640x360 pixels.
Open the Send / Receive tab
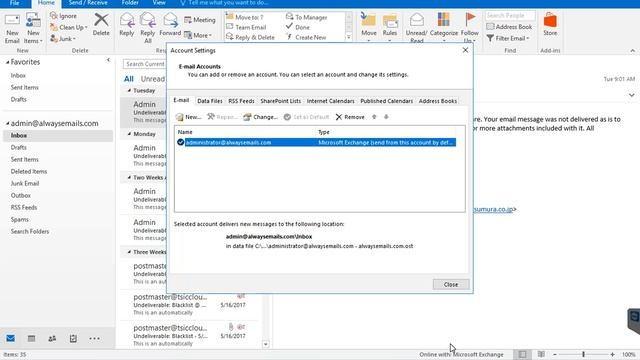coord(88,3)
